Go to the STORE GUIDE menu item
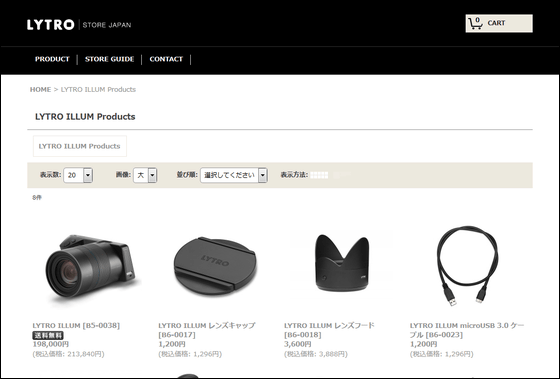The height and width of the screenshot is (379, 560). 109,59
